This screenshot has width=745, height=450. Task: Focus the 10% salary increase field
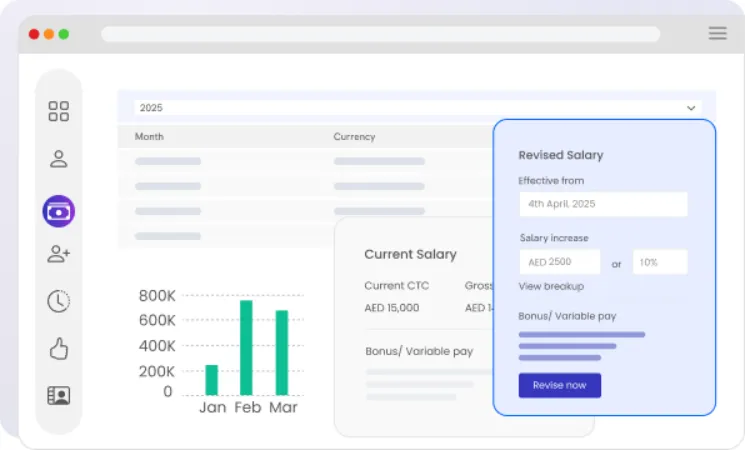point(660,262)
